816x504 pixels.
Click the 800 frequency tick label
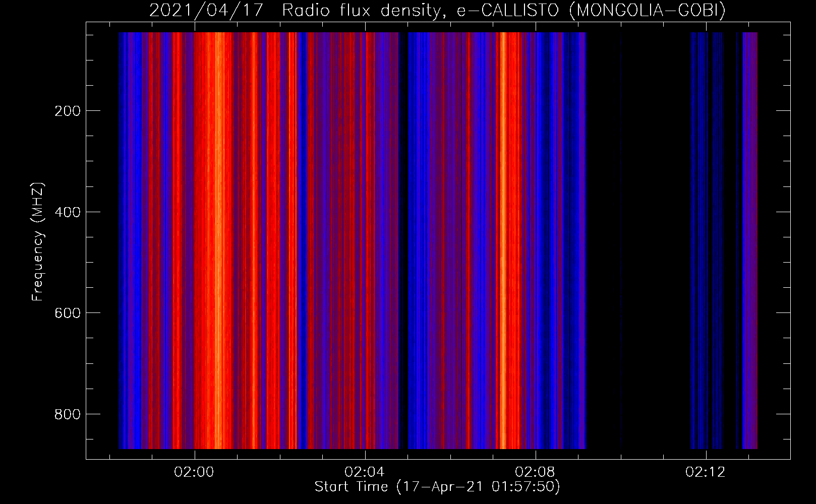(x=68, y=414)
